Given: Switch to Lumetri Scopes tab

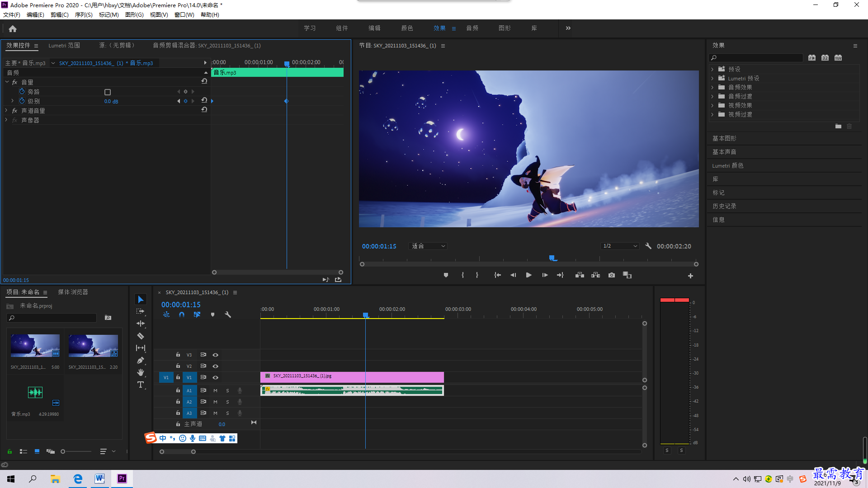Looking at the screenshot, I should coord(64,45).
